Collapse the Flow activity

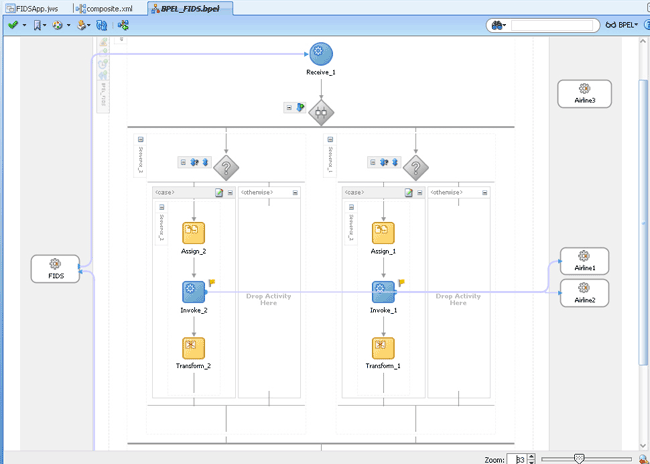point(289,108)
